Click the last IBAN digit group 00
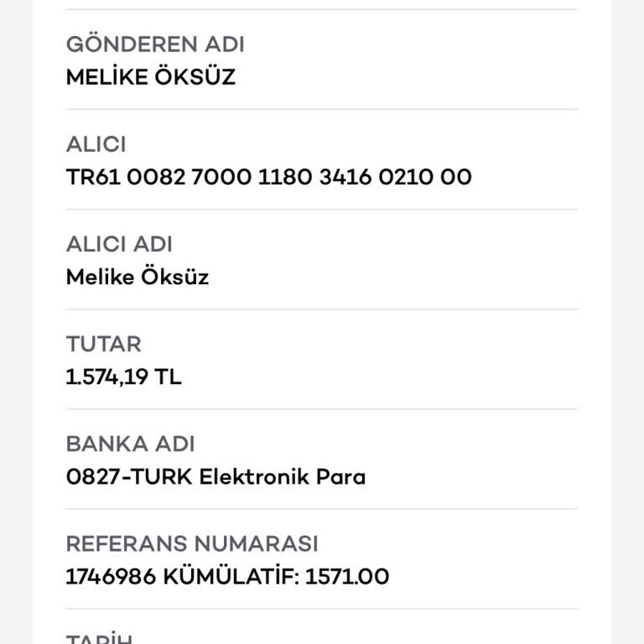 (x=458, y=177)
